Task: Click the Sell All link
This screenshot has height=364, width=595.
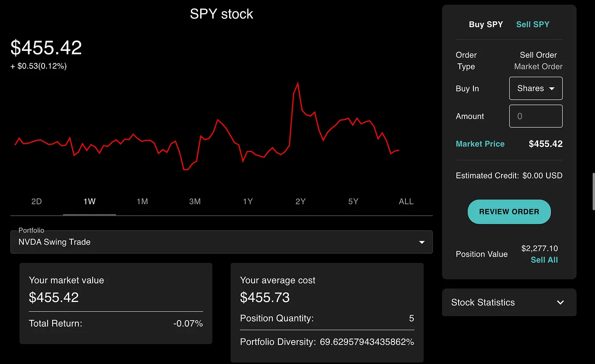Action: coord(544,260)
